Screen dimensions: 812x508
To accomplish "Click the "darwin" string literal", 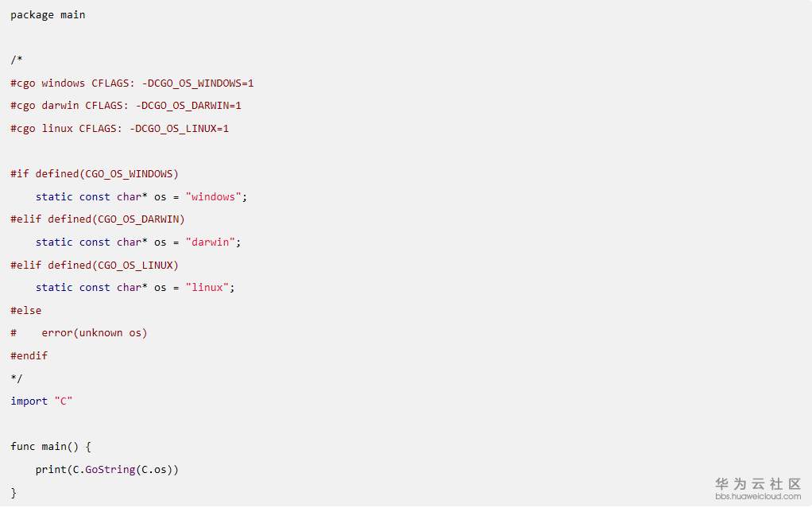I will (x=211, y=242).
